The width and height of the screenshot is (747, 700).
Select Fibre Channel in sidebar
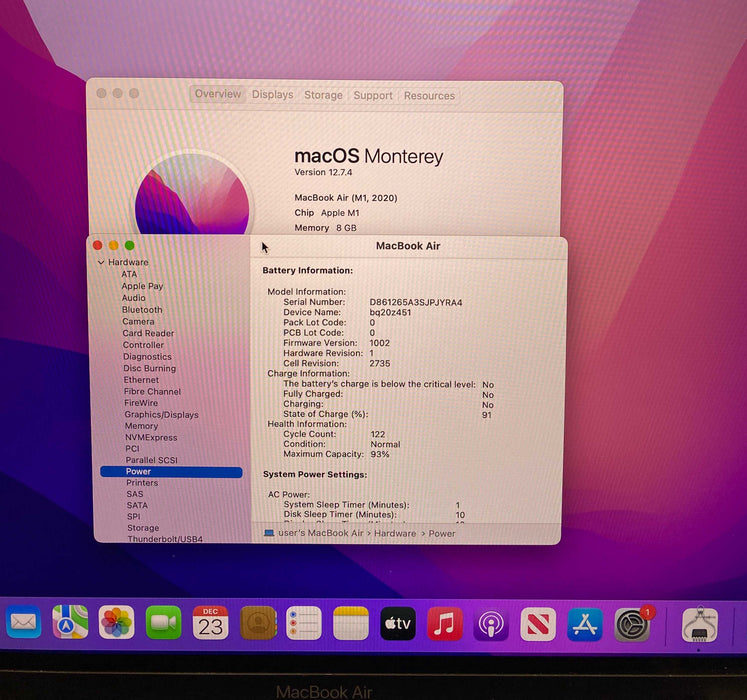click(152, 391)
